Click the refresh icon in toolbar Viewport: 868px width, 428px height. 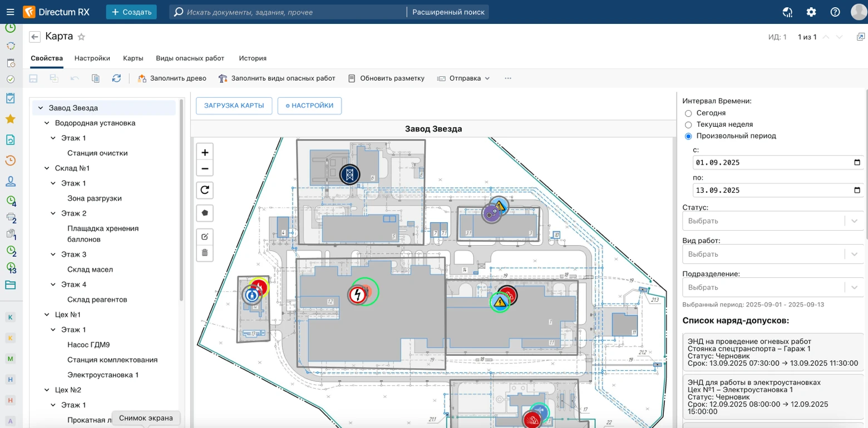click(116, 78)
